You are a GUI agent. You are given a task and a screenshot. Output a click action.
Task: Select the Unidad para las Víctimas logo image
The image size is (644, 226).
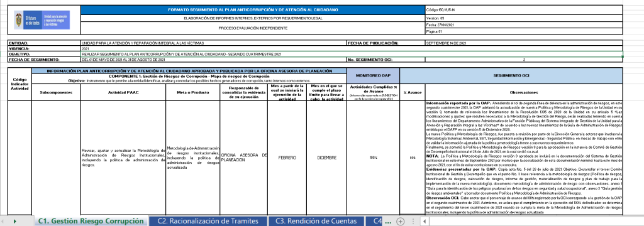[42, 19]
